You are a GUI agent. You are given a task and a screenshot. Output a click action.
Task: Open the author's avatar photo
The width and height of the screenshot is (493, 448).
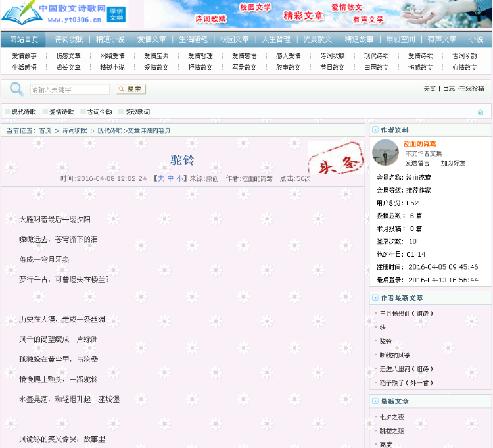point(385,153)
